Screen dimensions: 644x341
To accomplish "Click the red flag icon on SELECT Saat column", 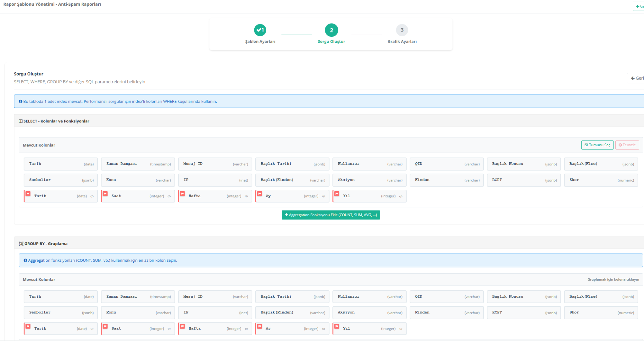I will (x=105, y=194).
